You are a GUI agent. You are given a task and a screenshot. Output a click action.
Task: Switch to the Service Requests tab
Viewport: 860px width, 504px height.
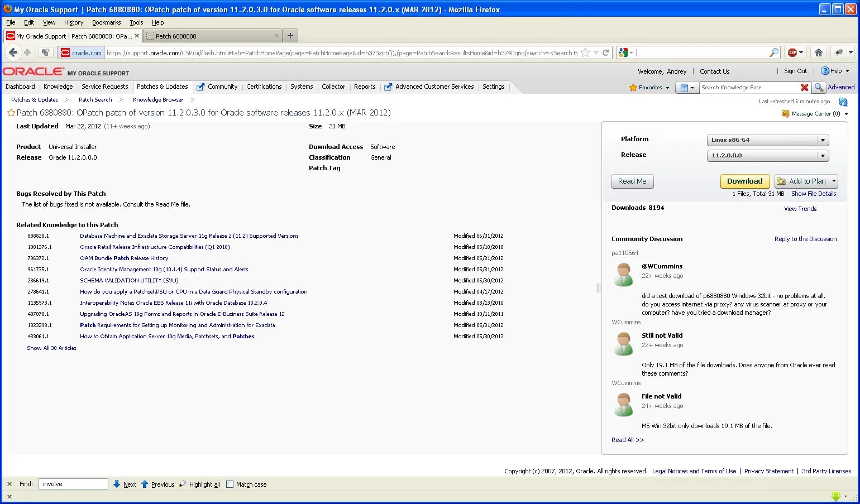(x=104, y=87)
